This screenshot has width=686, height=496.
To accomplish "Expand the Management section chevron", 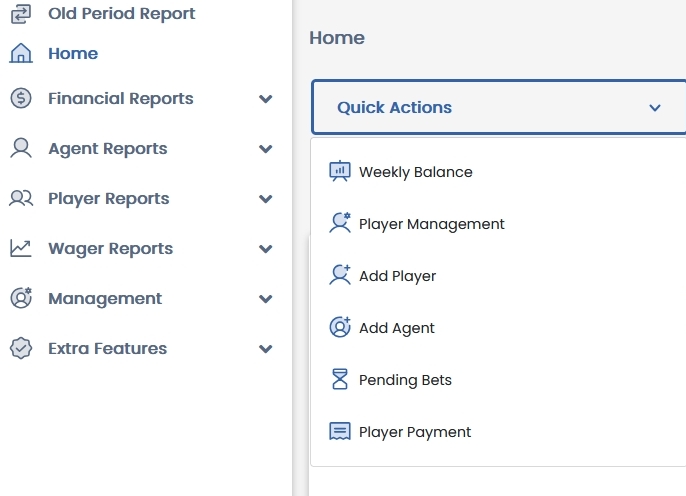I will pyautogui.click(x=265, y=299).
